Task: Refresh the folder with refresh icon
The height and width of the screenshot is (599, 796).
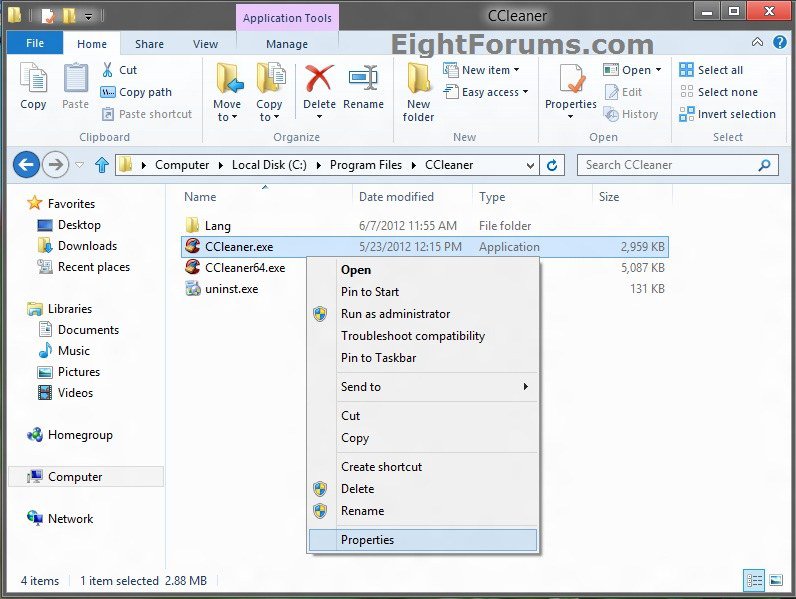Action: click(552, 165)
